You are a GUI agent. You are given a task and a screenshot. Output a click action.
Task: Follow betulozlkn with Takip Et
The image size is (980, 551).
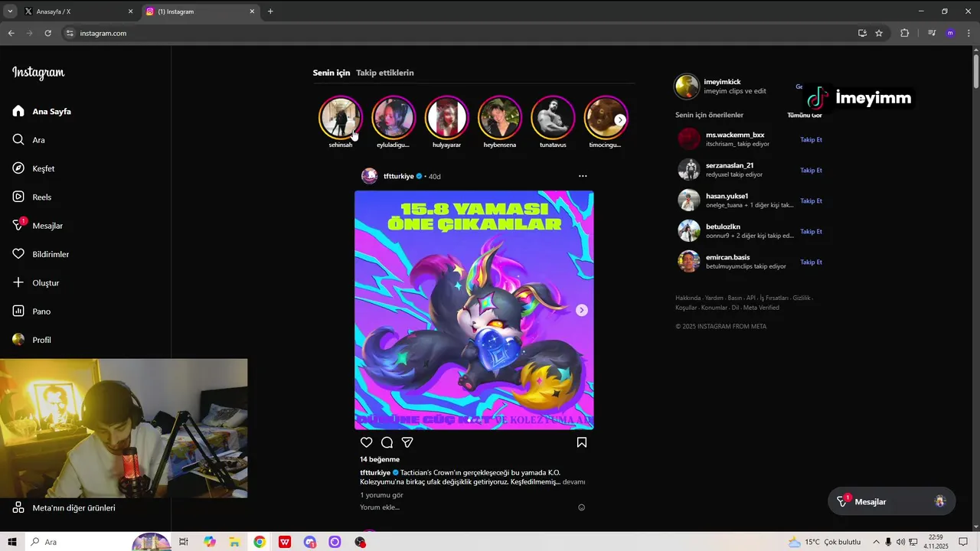pyautogui.click(x=811, y=232)
